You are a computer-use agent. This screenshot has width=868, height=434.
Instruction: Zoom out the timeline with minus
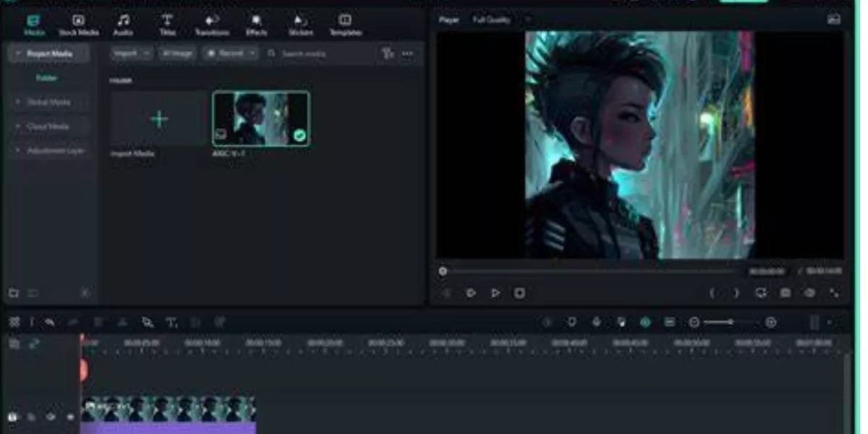coord(694,323)
